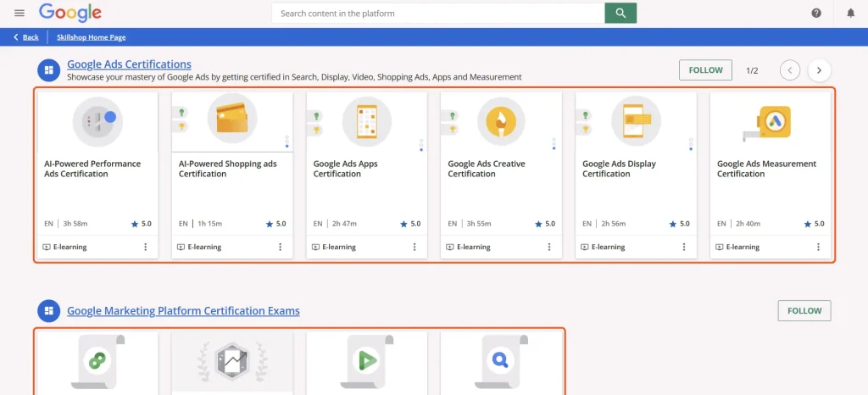Click the Marketing Platform Certification Exams grid icon
Screen dimensions: 868x395
click(x=48, y=310)
